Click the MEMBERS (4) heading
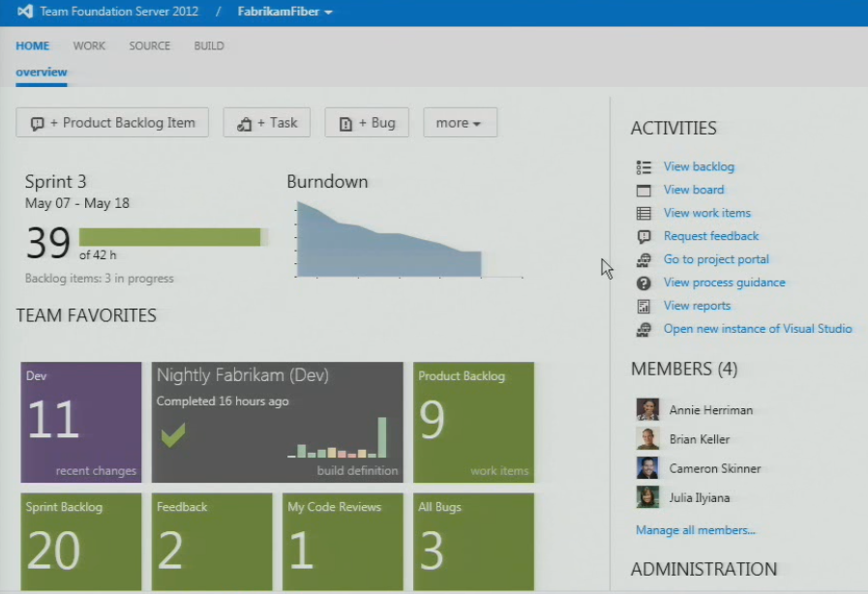The height and width of the screenshot is (594, 868). coord(684,369)
